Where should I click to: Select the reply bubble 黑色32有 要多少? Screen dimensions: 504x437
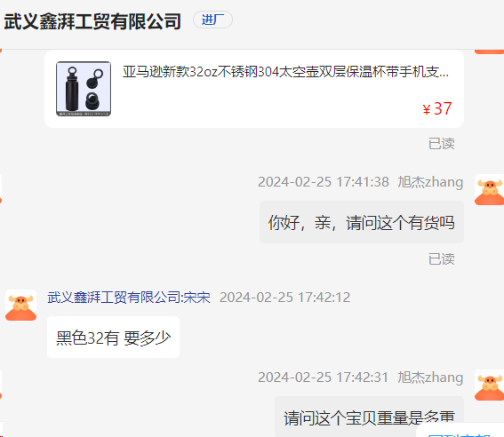coord(113,338)
